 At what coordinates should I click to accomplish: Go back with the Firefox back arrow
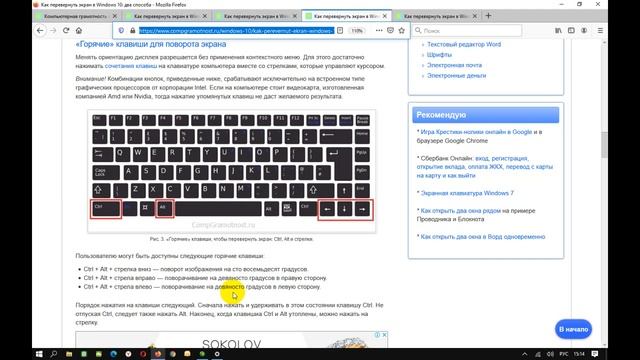[40, 31]
